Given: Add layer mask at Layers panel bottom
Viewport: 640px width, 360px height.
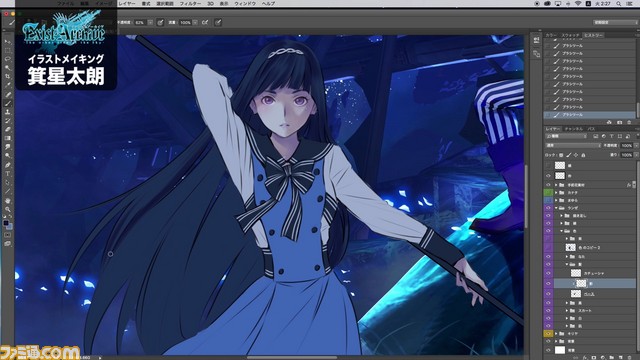Looking at the screenshot, I should point(594,358).
